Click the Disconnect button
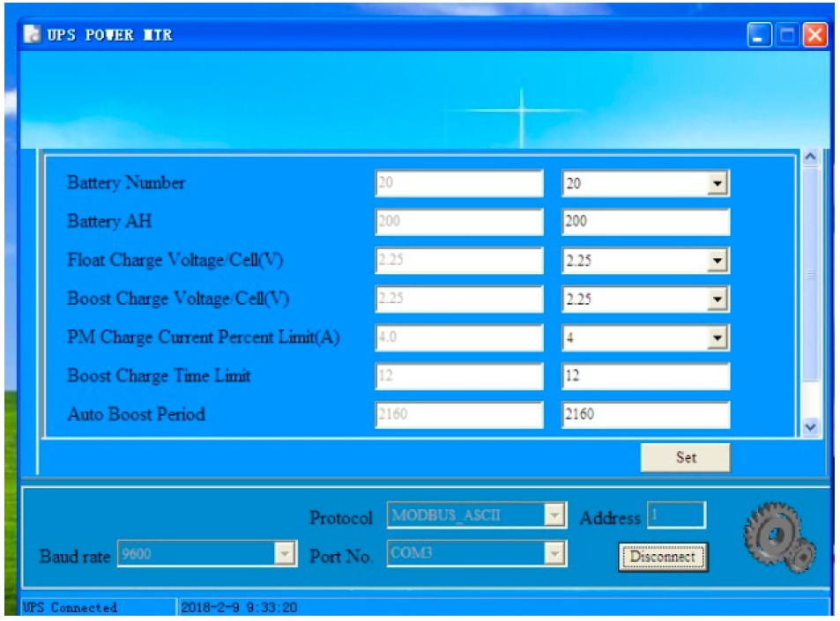Screen dimensions: 840x621 click(662, 557)
